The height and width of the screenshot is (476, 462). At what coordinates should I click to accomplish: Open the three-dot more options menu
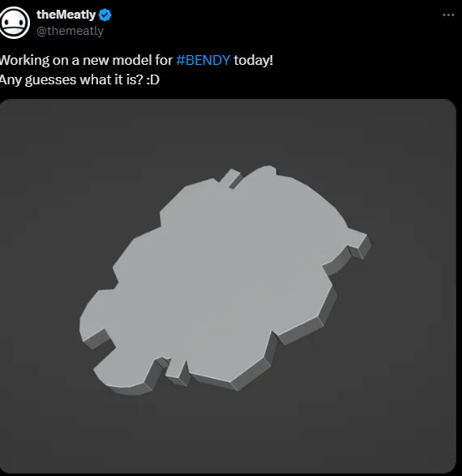point(448,15)
